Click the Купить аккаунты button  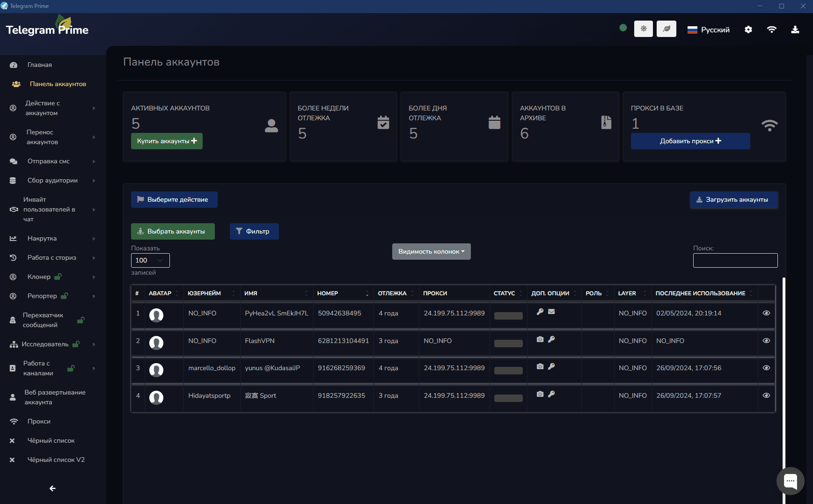pos(167,141)
